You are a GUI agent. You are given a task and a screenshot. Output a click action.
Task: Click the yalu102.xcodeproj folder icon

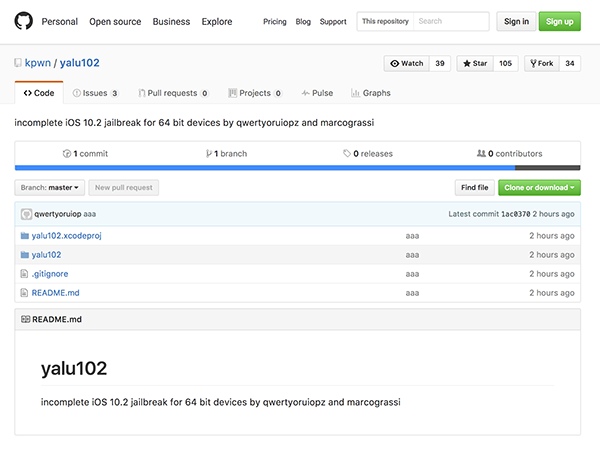click(25, 236)
